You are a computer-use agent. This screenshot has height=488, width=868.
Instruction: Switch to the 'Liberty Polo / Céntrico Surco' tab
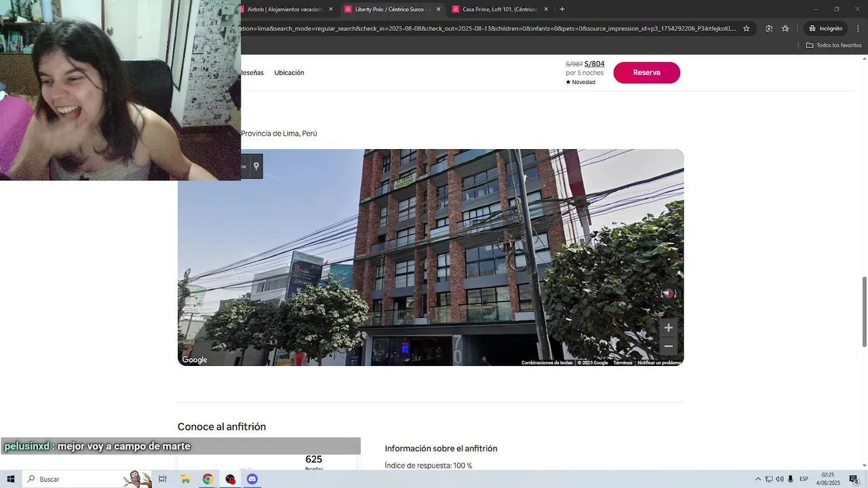(x=393, y=9)
